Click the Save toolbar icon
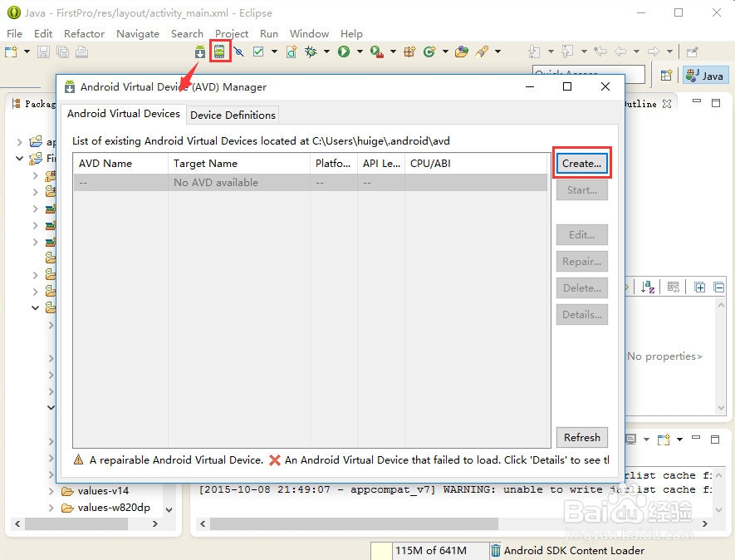Screen dimensions: 735x560 (43, 52)
